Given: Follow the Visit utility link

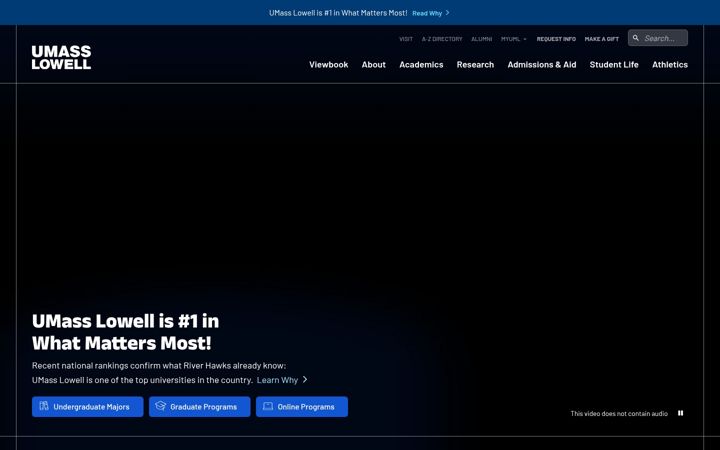Looking at the screenshot, I should (x=406, y=39).
